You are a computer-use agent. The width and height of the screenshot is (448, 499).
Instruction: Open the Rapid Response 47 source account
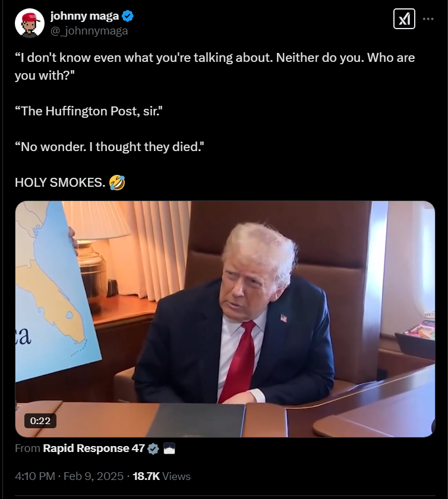(x=94, y=448)
